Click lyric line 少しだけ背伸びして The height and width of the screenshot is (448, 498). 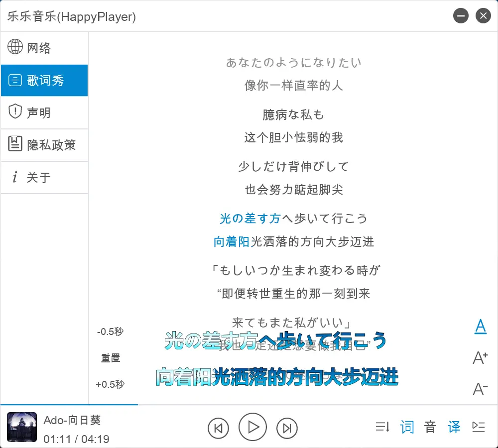coord(293,166)
